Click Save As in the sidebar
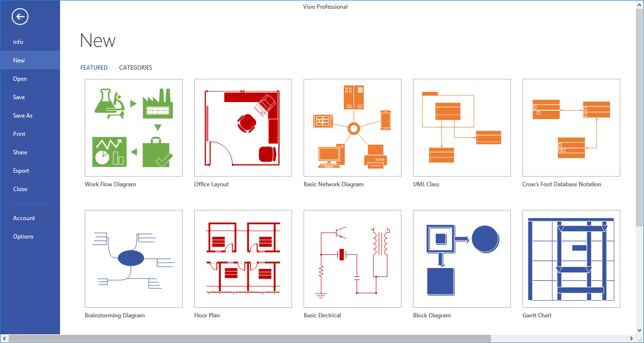The height and width of the screenshot is (343, 644). [22, 115]
